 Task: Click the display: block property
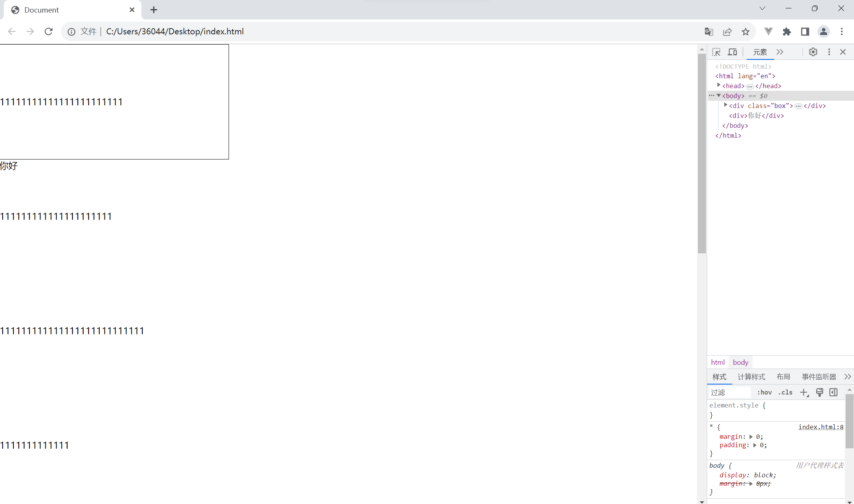748,475
